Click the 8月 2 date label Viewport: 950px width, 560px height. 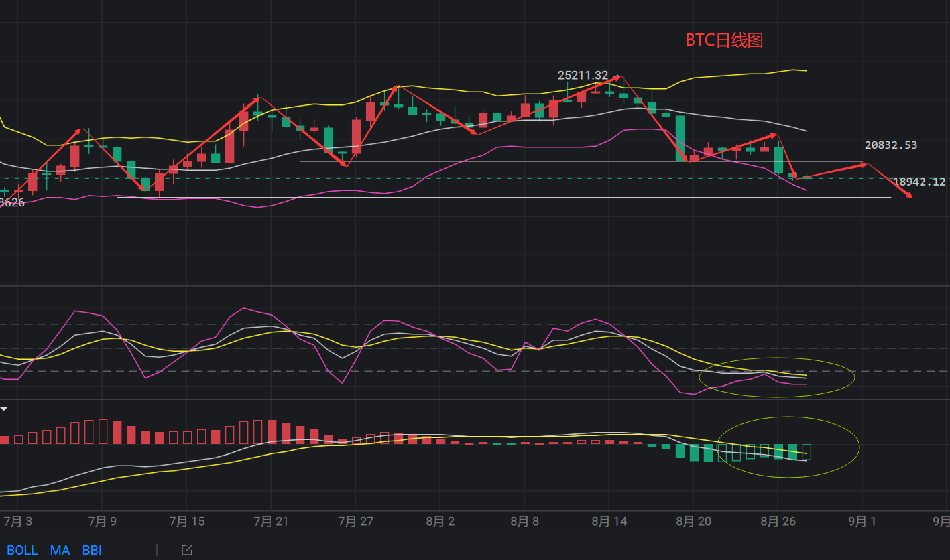(x=440, y=521)
